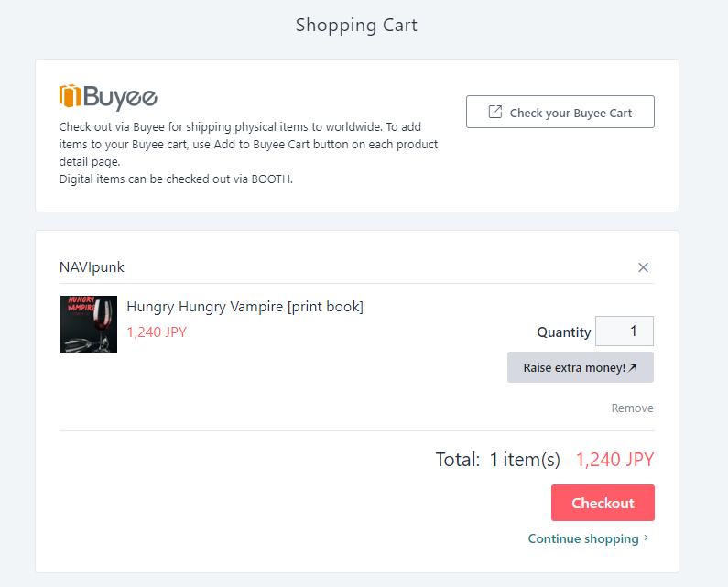Click the Buyee logo
This screenshot has width=728, height=587.
click(108, 97)
